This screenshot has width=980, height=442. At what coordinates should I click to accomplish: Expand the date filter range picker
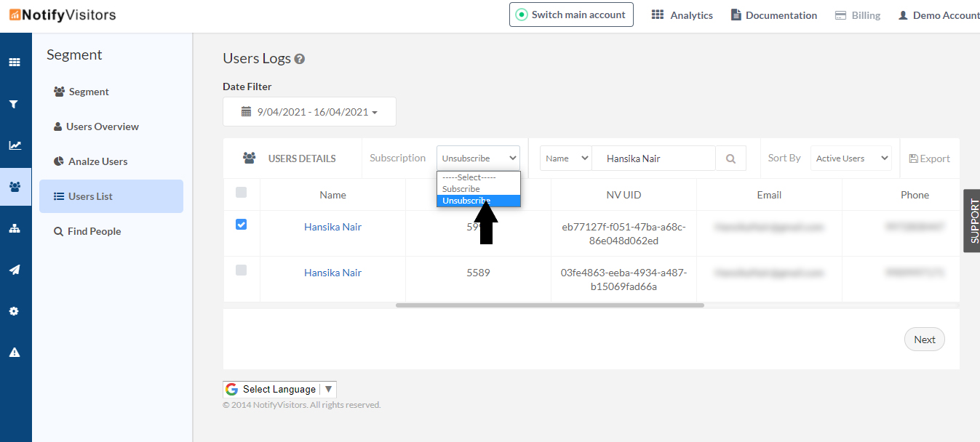(309, 112)
